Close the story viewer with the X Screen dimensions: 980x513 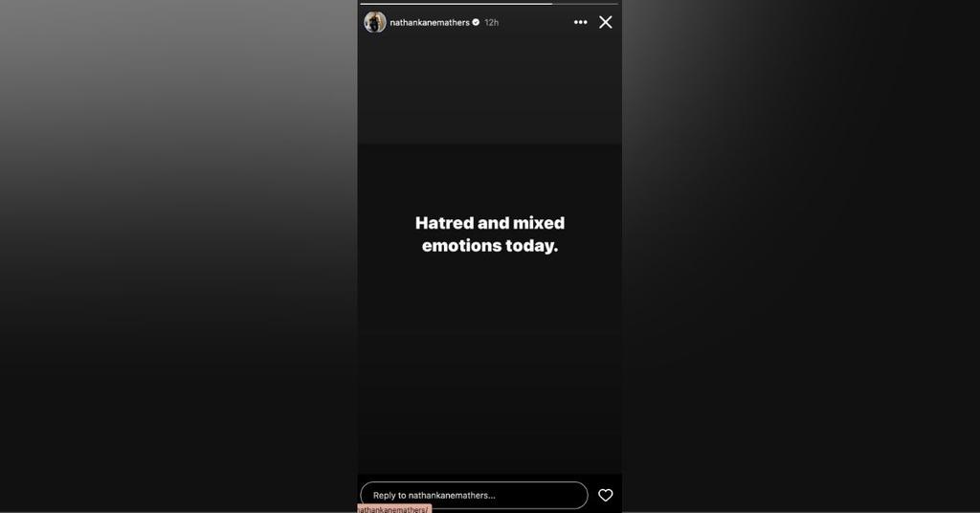(605, 23)
